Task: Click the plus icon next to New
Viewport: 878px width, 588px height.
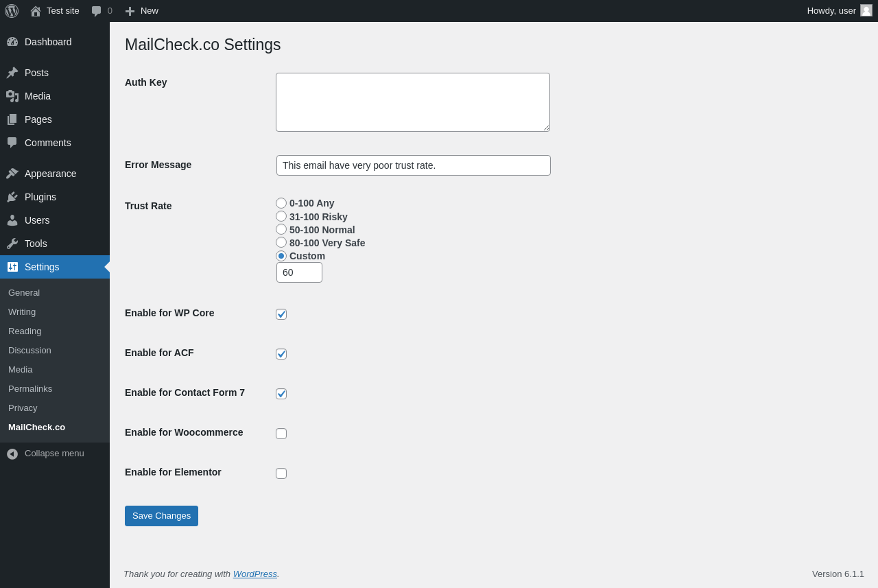Action: [130, 11]
